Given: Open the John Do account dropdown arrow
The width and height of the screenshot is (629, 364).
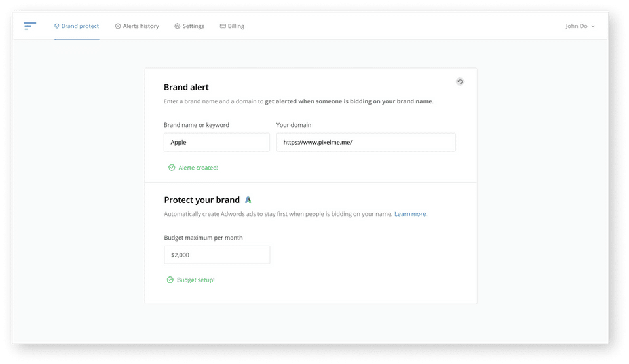Looking at the screenshot, I should click(x=593, y=26).
